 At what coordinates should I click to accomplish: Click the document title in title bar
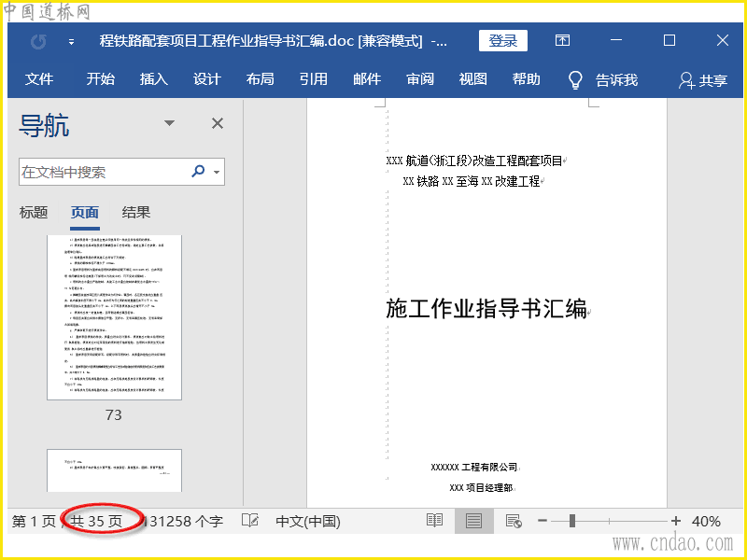tap(274, 41)
